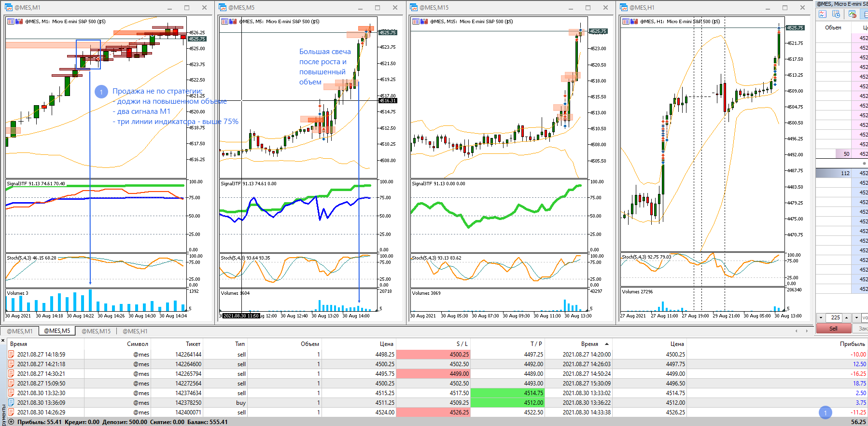Image resolution: width=868 pixels, height=426 pixels.
Task: Click the red Sell button
Action: (x=834, y=329)
